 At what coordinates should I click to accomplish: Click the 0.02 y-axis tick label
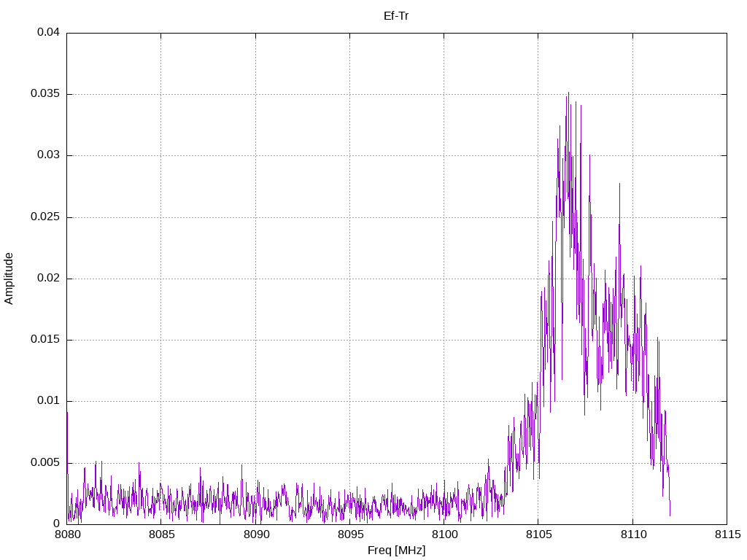[49, 278]
